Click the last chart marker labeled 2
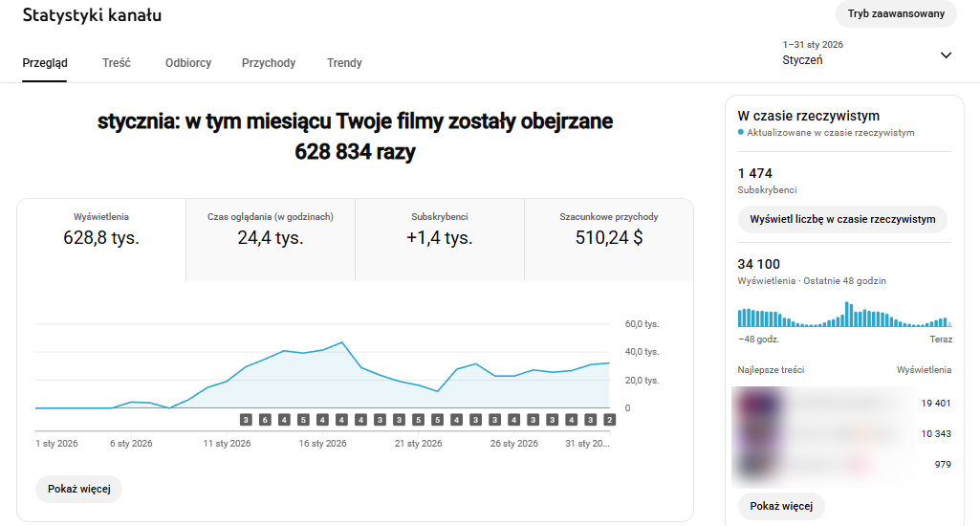The width and height of the screenshot is (980, 526). [609, 420]
